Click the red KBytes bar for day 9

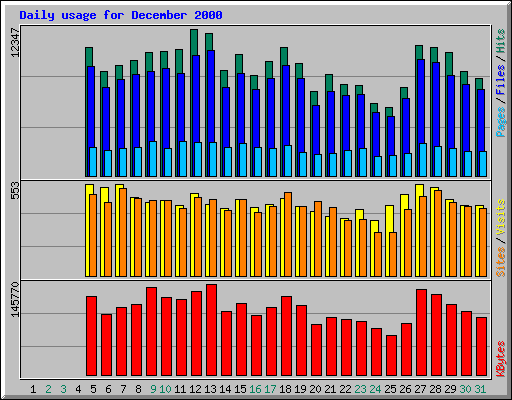(x=151, y=332)
